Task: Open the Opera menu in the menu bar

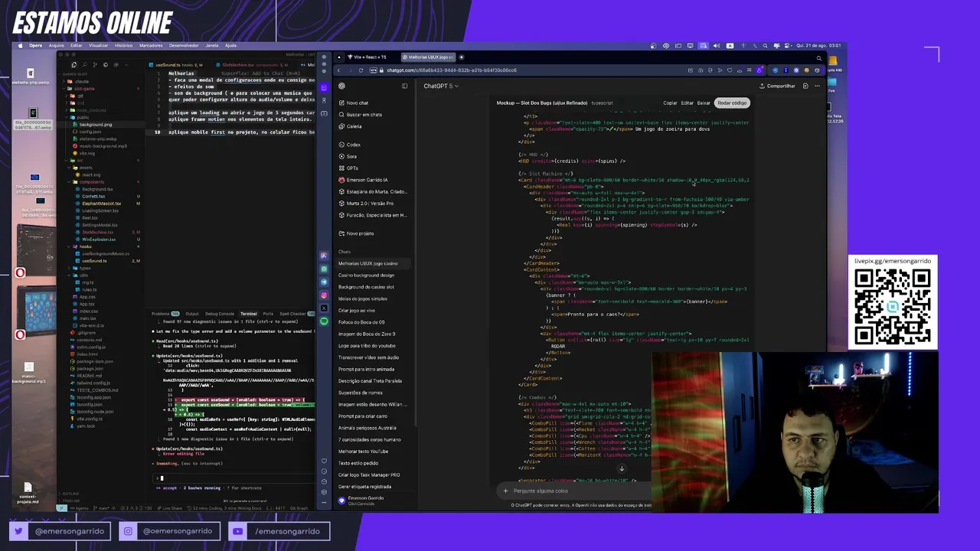Action: pos(35,46)
